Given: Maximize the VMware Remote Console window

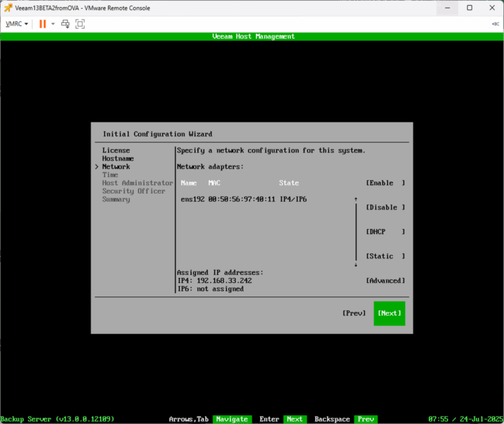Looking at the screenshot, I should pyautogui.click(x=469, y=8).
